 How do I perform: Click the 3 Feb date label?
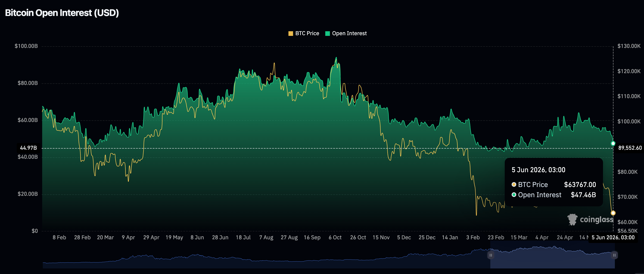[473, 237]
